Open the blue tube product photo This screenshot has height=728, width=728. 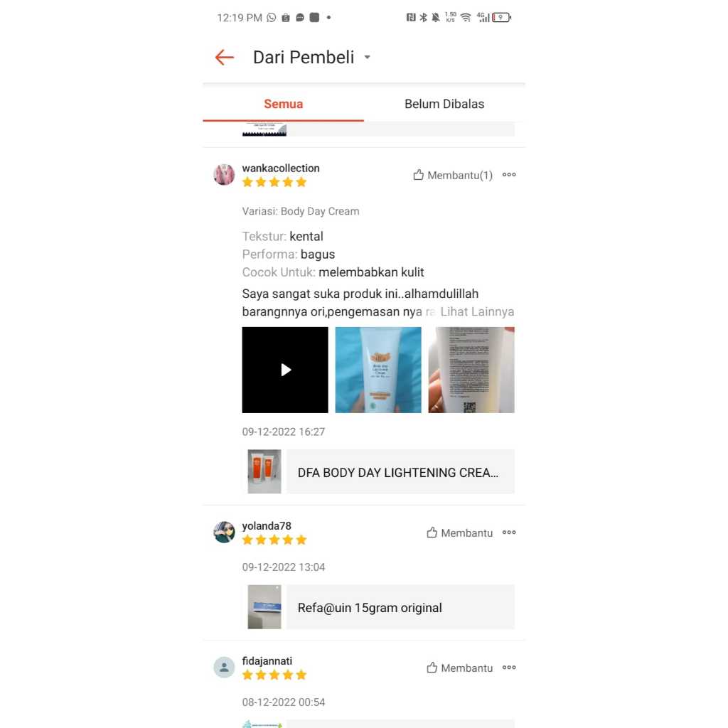[x=378, y=370]
